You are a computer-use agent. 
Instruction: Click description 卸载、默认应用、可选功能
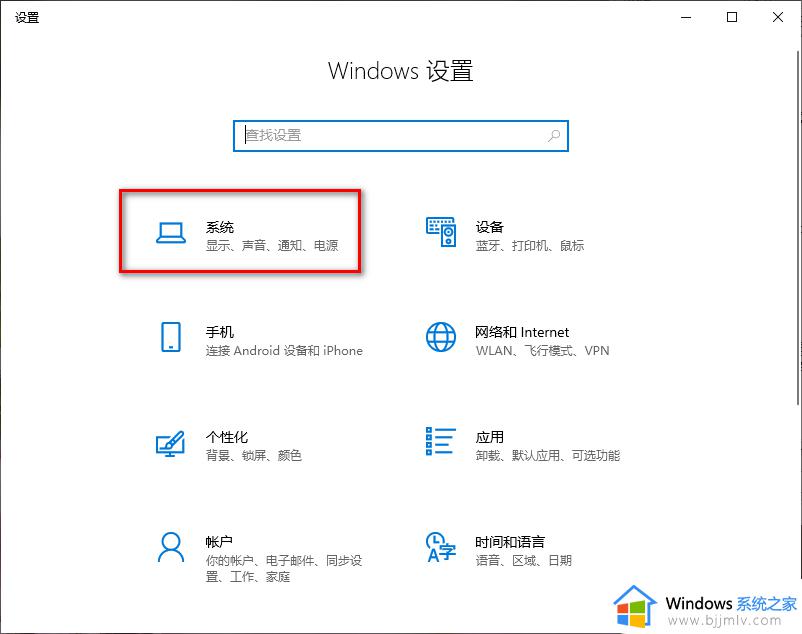[548, 456]
